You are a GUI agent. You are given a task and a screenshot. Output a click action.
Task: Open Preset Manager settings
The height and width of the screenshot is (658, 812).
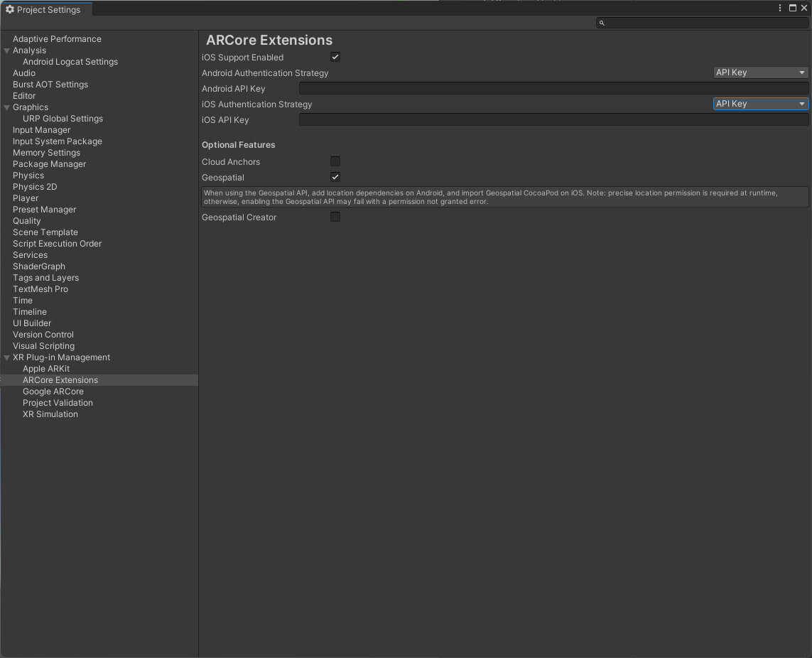pyautogui.click(x=45, y=210)
